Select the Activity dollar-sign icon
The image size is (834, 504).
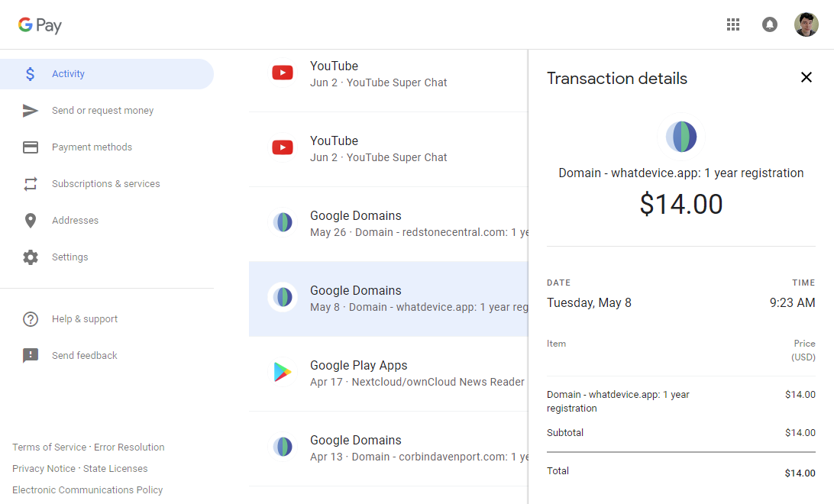click(30, 73)
